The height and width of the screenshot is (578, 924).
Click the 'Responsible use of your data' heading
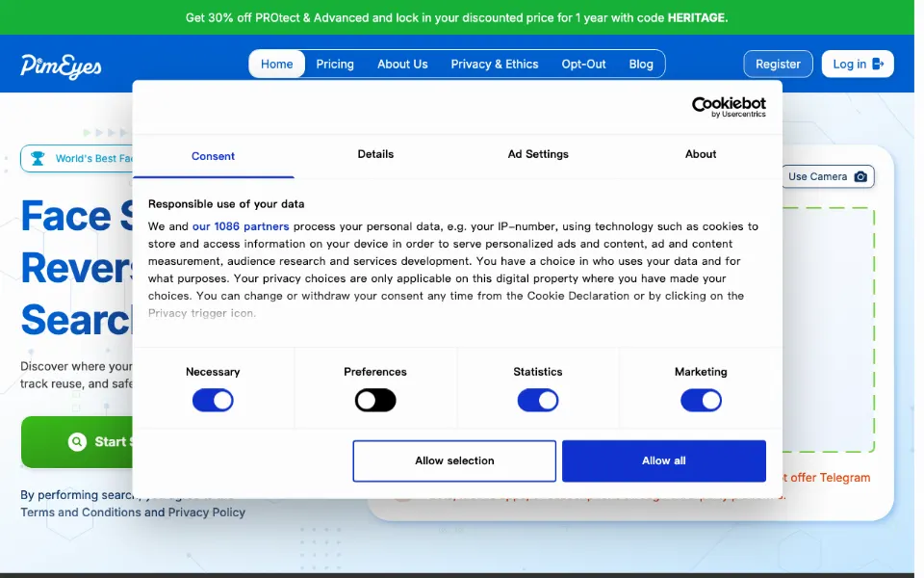tap(226, 204)
